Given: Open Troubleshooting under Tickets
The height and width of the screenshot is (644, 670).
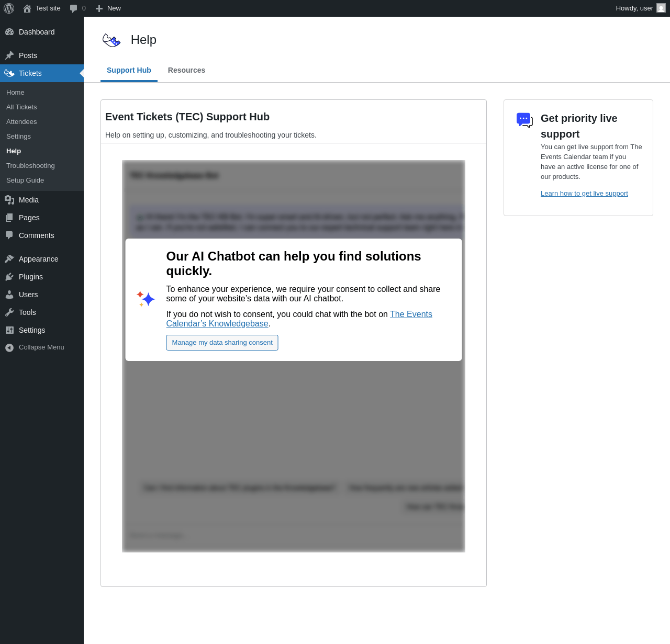Looking at the screenshot, I should [x=30, y=165].
